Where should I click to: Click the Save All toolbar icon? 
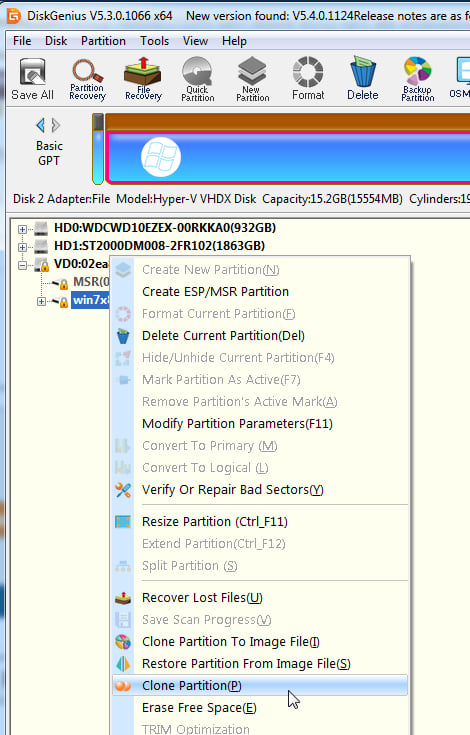[x=32, y=78]
